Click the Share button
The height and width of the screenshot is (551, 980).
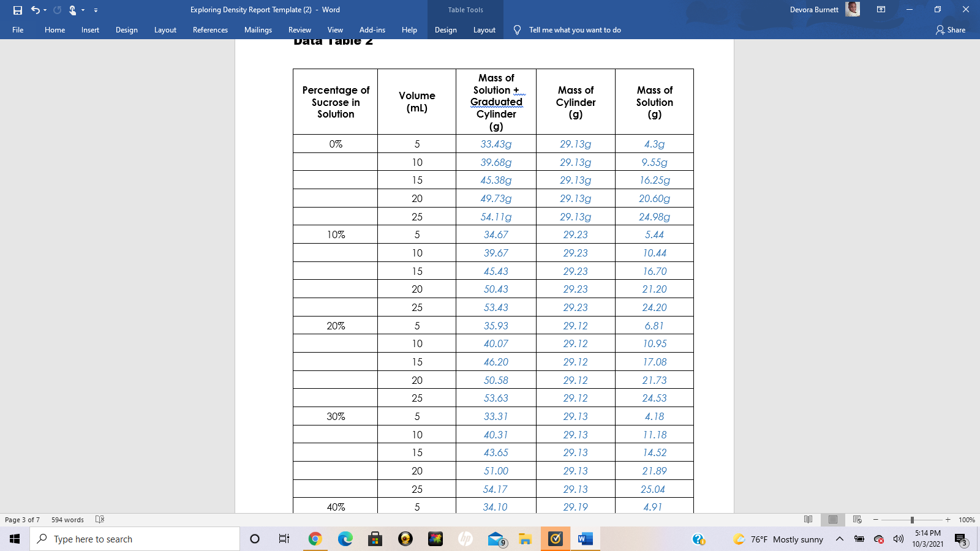[x=950, y=29]
